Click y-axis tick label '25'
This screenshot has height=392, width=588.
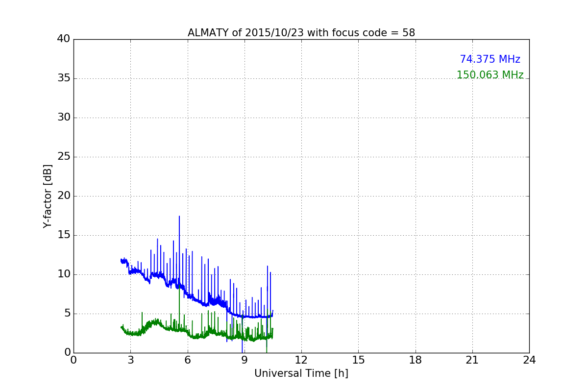point(64,157)
